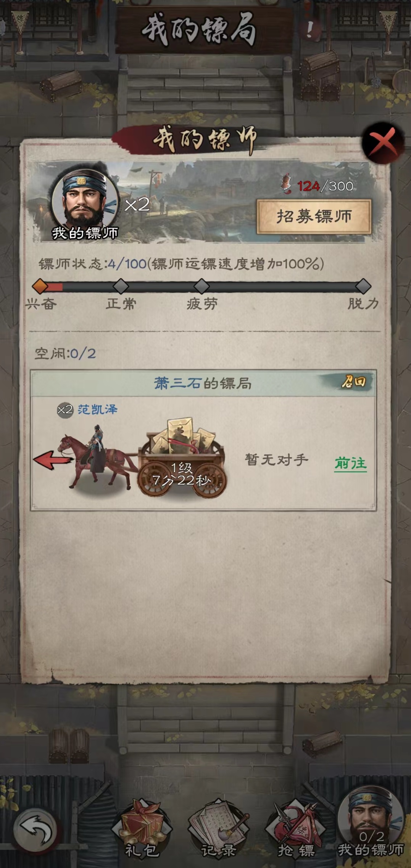Click the 疲劳 diamond marker
This screenshot has height=868, width=411.
[202, 286]
